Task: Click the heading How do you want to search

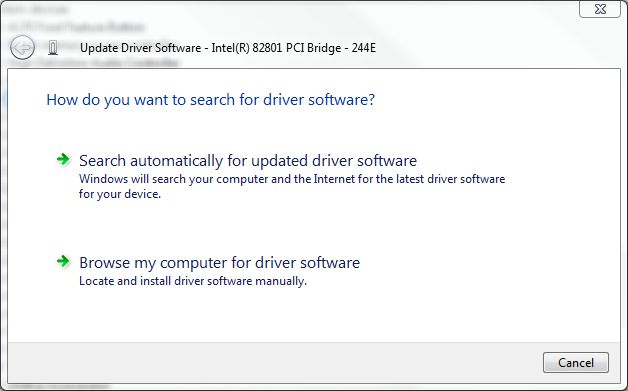Action: click(211, 100)
